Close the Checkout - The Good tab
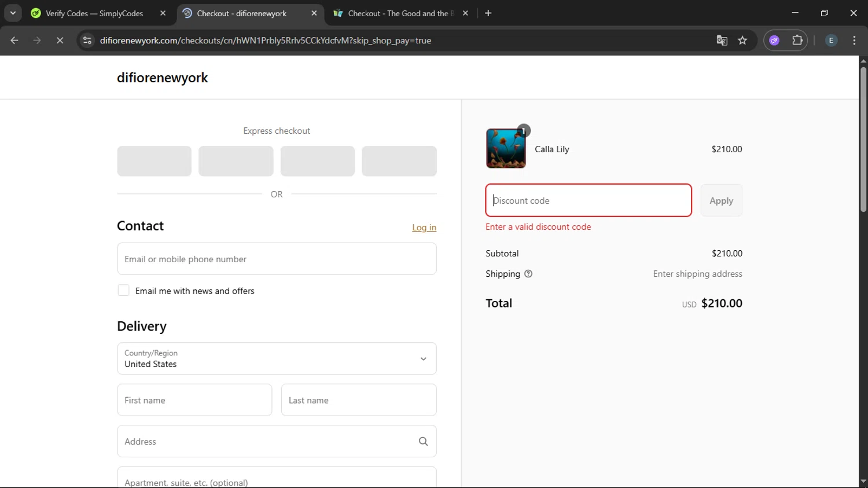The width and height of the screenshot is (868, 488). (x=465, y=13)
